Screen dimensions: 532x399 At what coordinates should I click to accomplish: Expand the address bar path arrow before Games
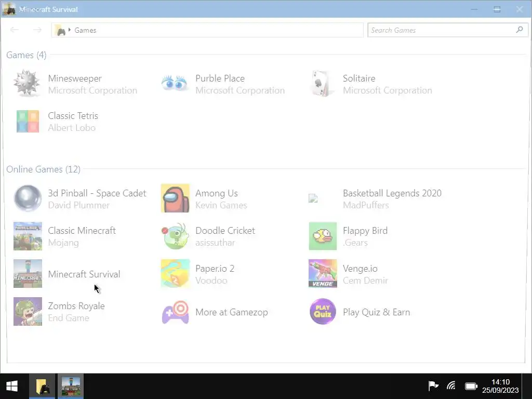point(70,30)
